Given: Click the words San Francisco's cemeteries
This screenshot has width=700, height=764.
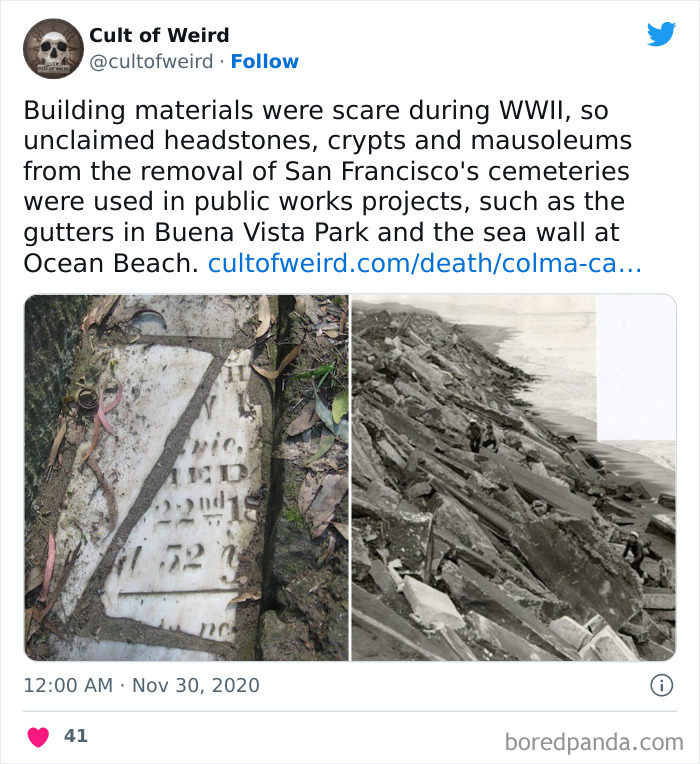Looking at the screenshot, I should pyautogui.click(x=457, y=171).
